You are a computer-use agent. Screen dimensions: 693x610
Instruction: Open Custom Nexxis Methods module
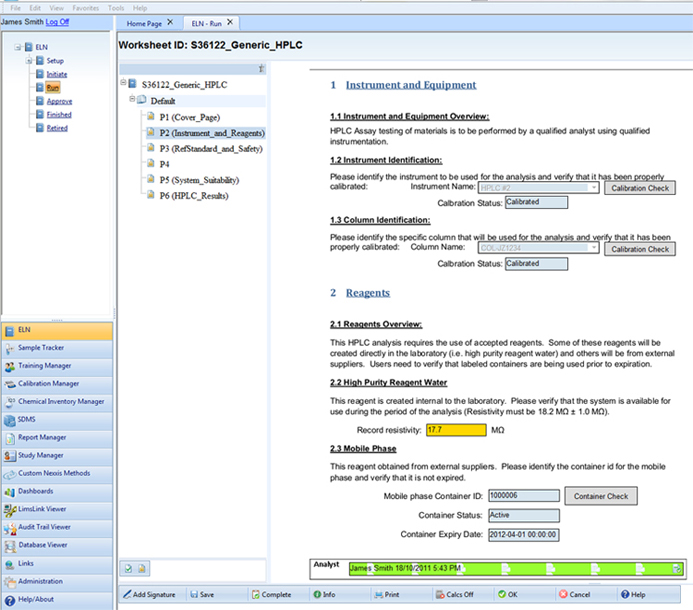click(x=57, y=474)
